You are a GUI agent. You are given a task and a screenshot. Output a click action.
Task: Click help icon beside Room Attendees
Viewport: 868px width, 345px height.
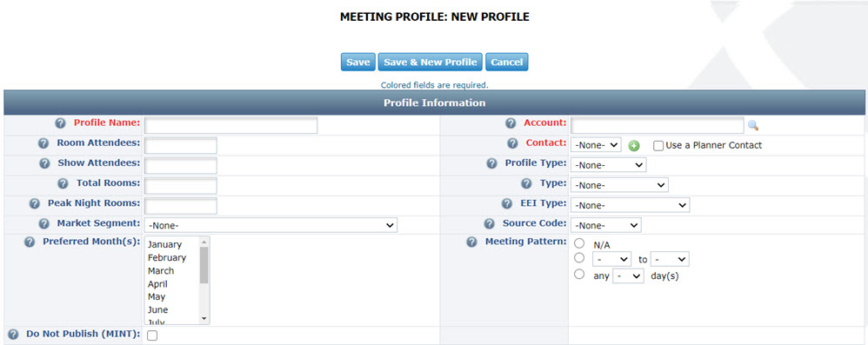point(43,143)
